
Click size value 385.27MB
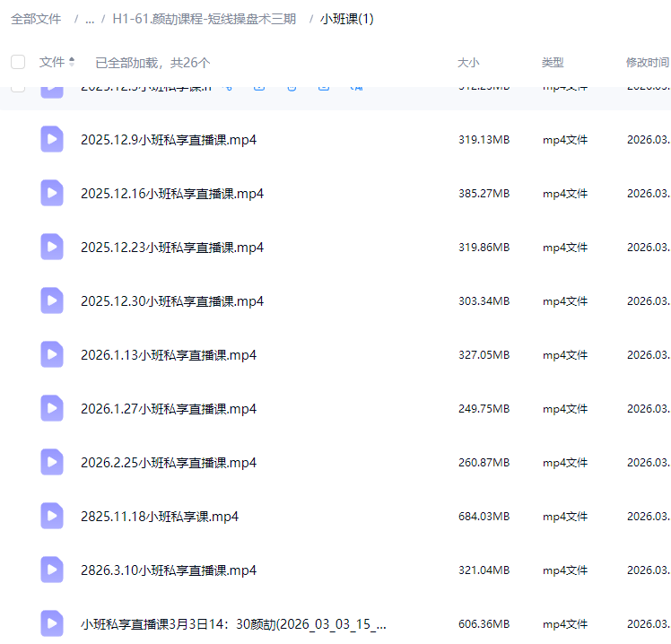(484, 194)
